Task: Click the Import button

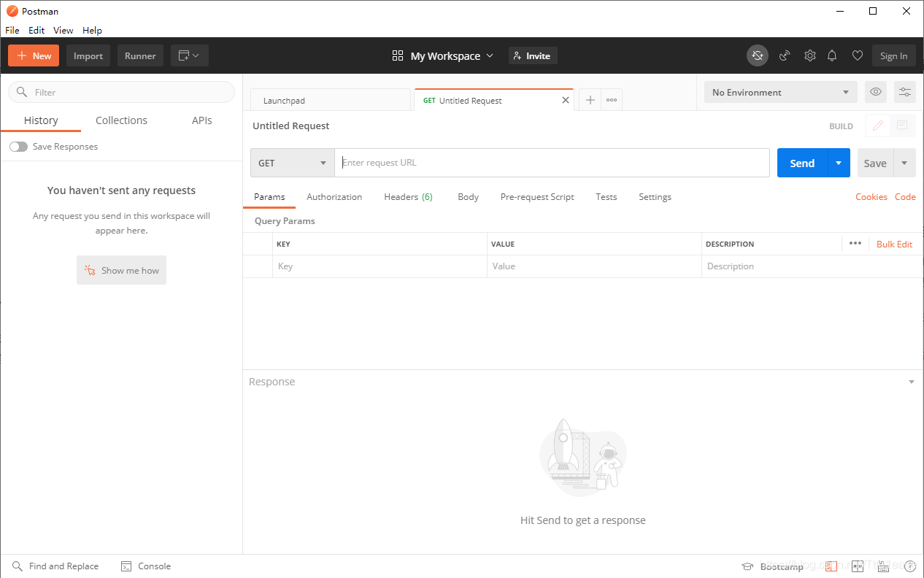Action: click(x=88, y=55)
